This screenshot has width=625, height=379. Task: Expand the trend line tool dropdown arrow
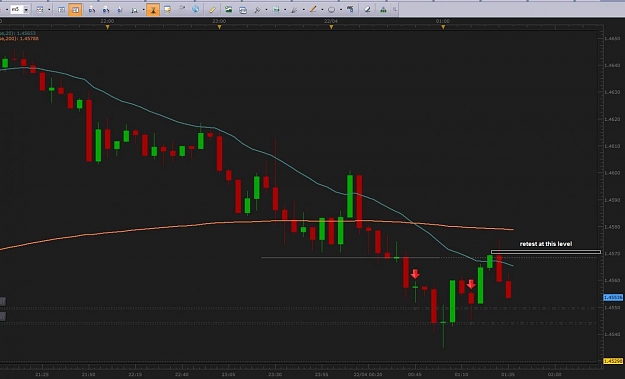(322, 10)
